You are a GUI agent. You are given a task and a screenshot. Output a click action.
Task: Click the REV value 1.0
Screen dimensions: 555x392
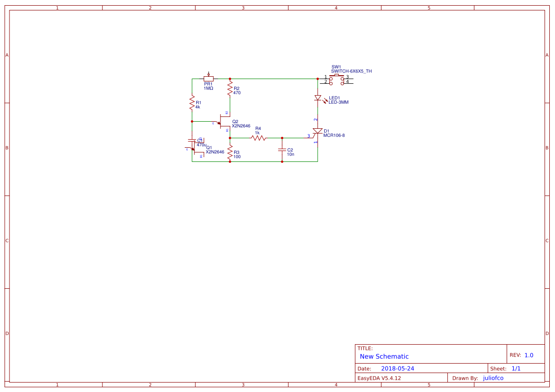click(x=528, y=355)
